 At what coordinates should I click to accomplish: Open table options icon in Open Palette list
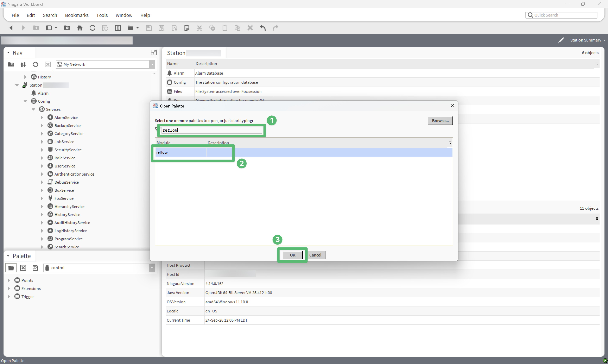pyautogui.click(x=449, y=143)
